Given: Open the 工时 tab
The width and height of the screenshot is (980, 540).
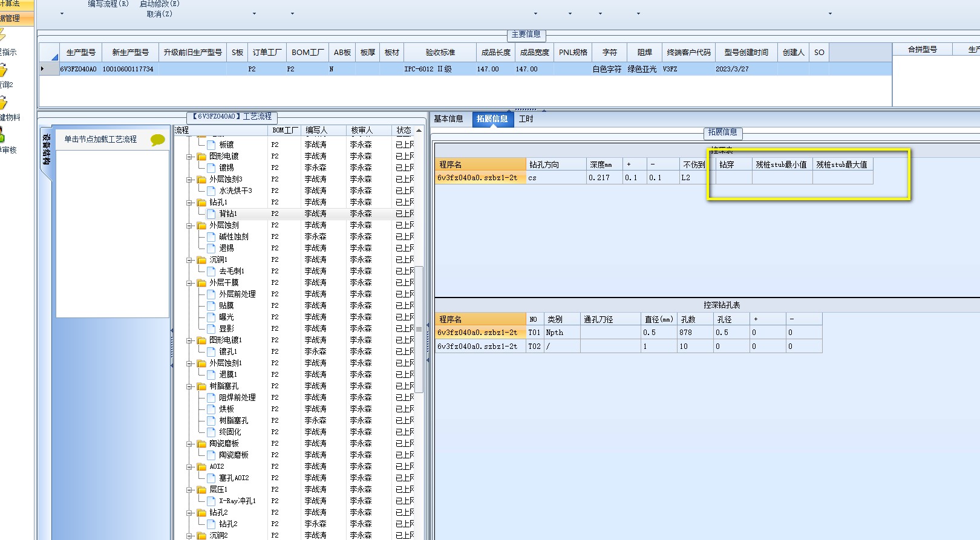Looking at the screenshot, I should [526, 119].
